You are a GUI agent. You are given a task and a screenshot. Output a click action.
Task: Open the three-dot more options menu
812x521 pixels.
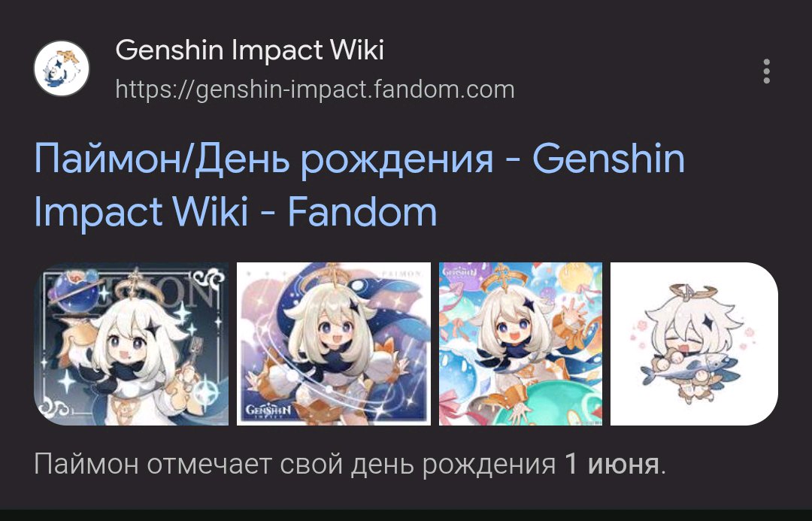766,71
